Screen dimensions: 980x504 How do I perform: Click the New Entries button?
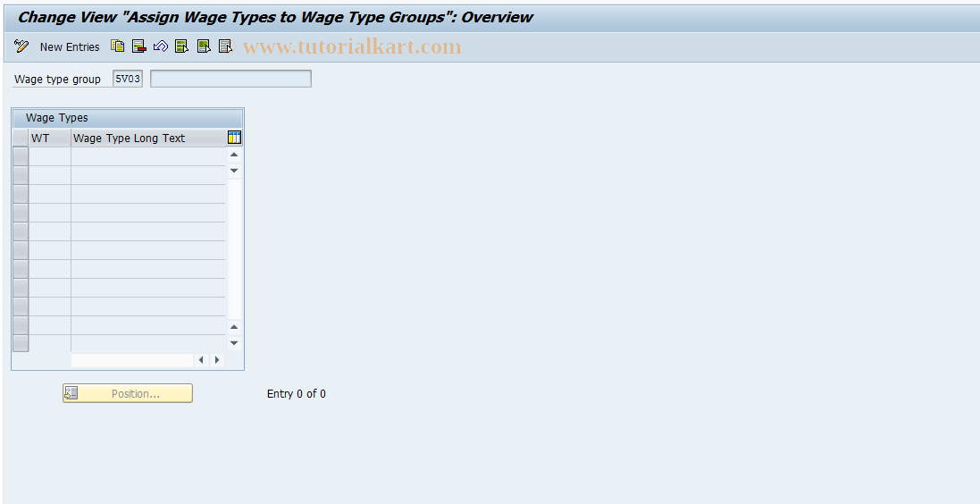70,46
